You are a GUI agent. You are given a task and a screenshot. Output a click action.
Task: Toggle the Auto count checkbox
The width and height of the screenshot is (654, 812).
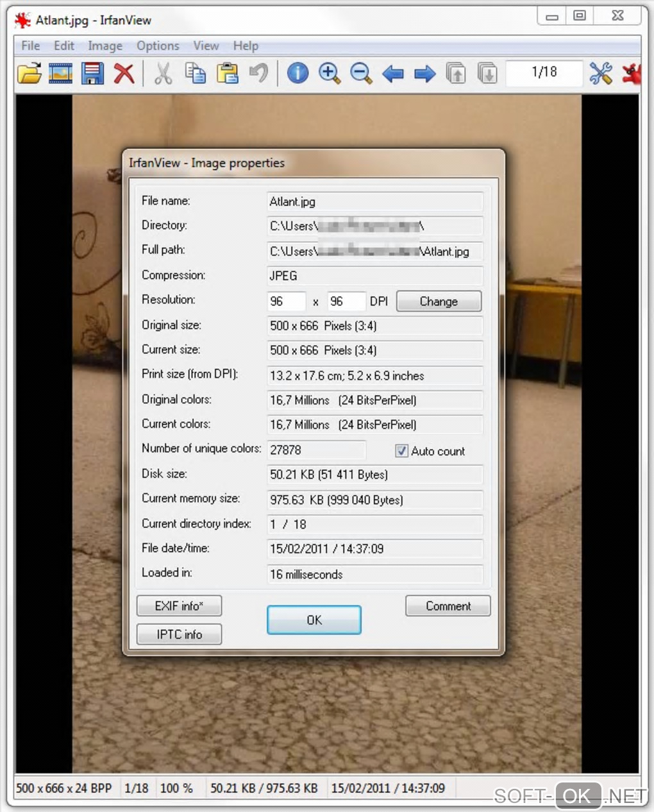point(401,451)
